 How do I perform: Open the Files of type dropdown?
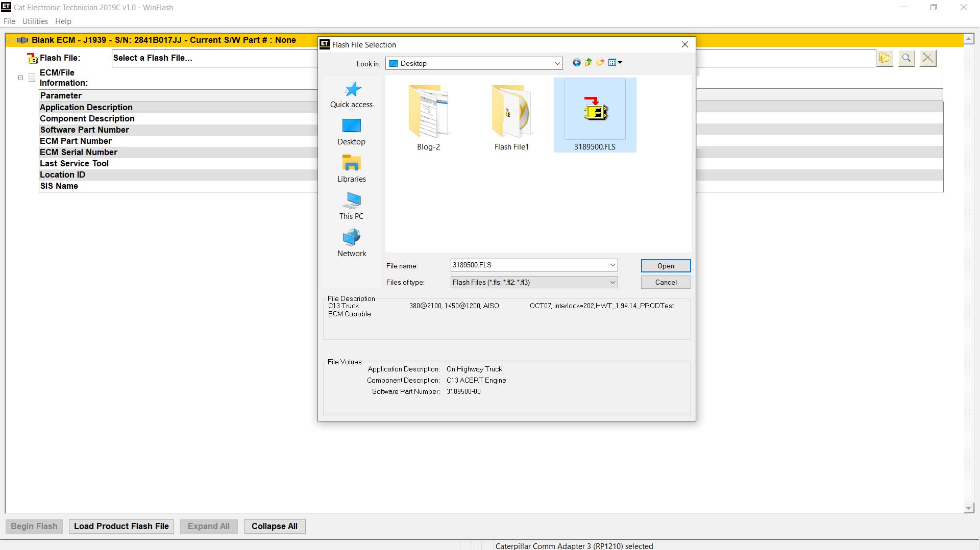point(612,282)
